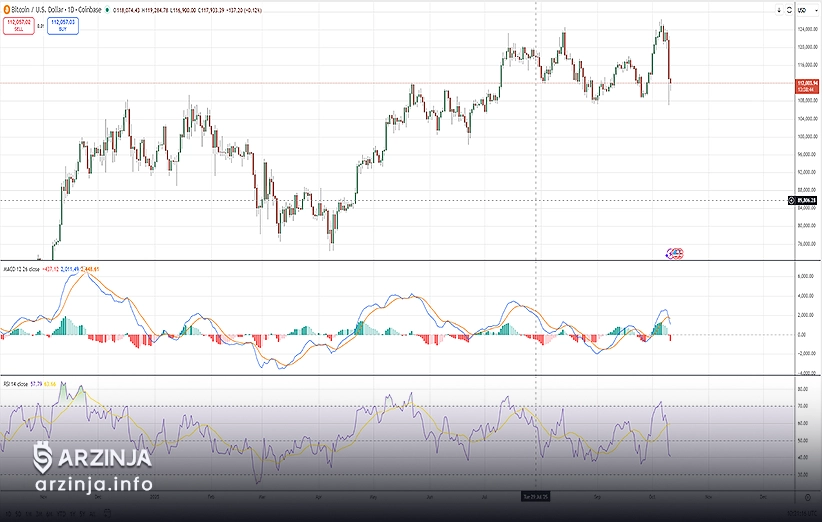Click the red current price label on axis

point(806,84)
